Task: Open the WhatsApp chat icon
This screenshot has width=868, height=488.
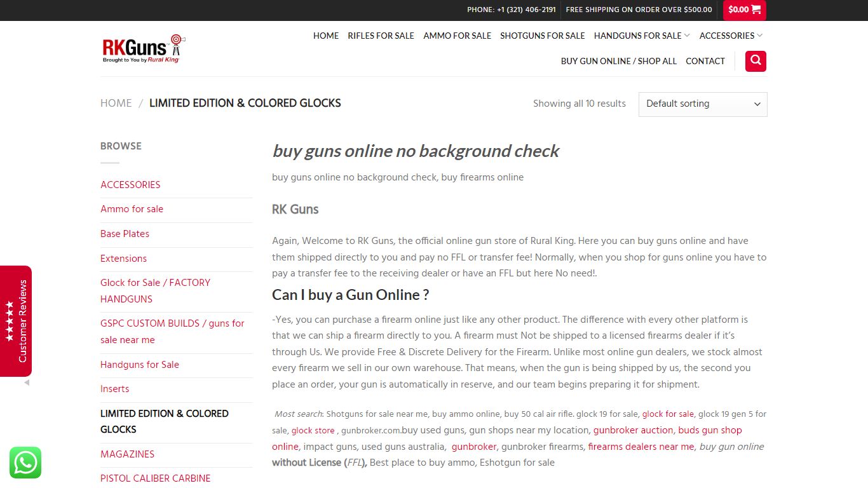Action: pos(25,463)
